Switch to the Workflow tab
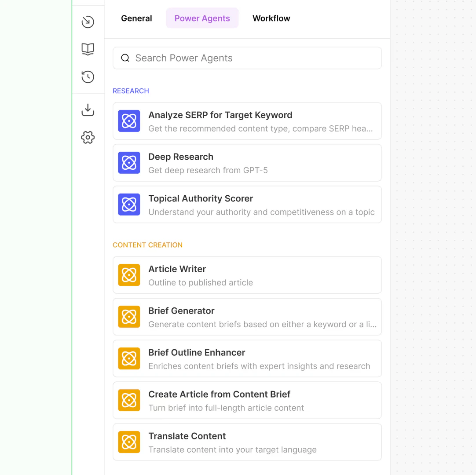This screenshot has height=475, width=476. click(271, 18)
